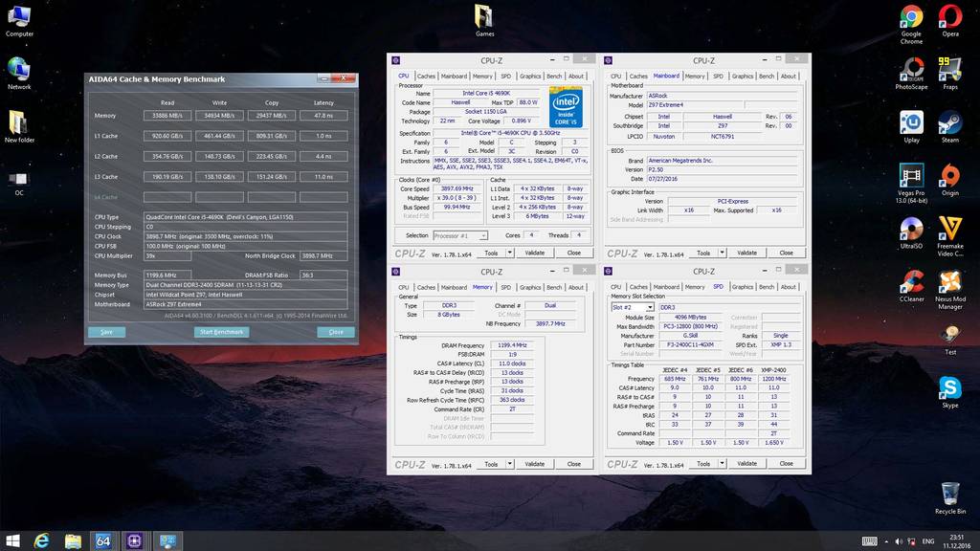Expand Tools dropdown arrow in CPU-Z SPD-tab window

723,464
